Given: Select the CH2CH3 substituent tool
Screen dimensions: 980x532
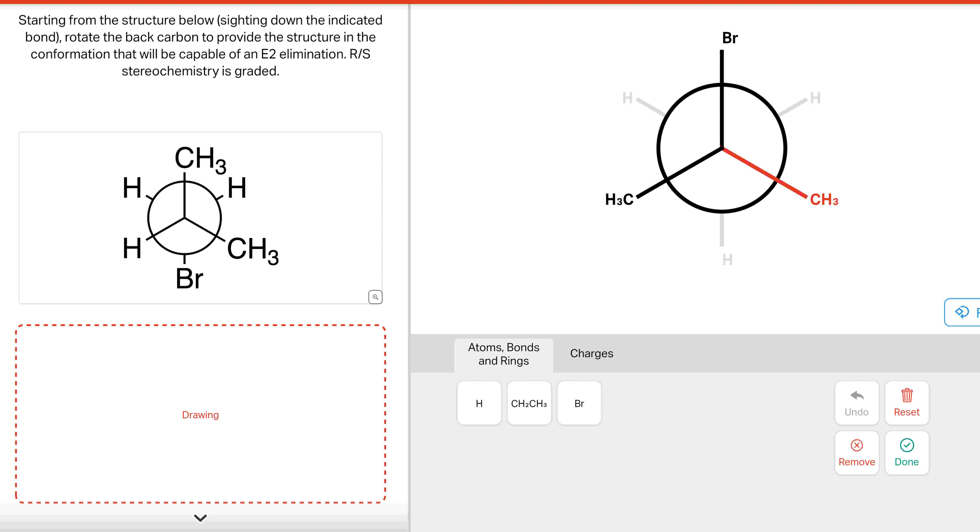Looking at the screenshot, I should (529, 403).
